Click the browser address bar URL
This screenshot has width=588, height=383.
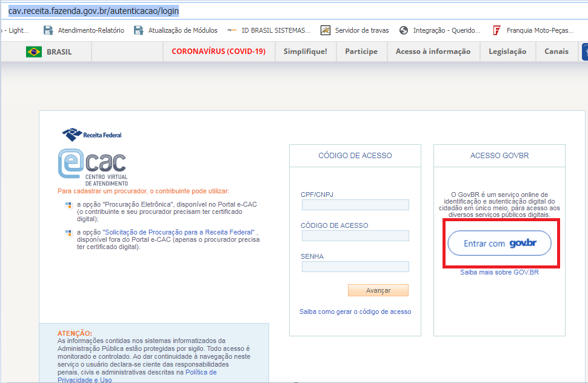click(93, 11)
